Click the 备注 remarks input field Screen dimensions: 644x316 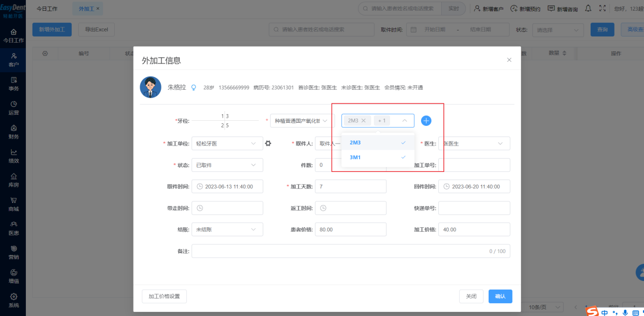350,251
